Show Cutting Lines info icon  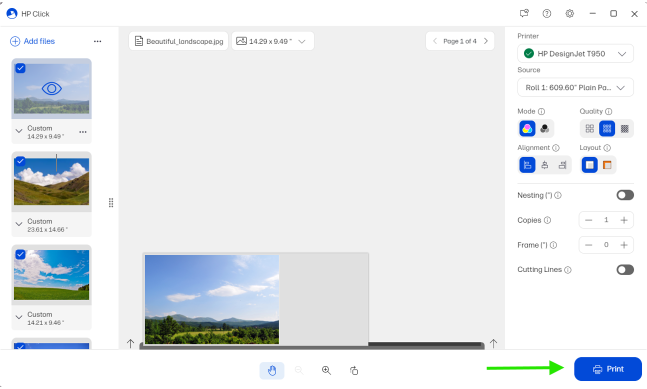[x=568, y=270]
